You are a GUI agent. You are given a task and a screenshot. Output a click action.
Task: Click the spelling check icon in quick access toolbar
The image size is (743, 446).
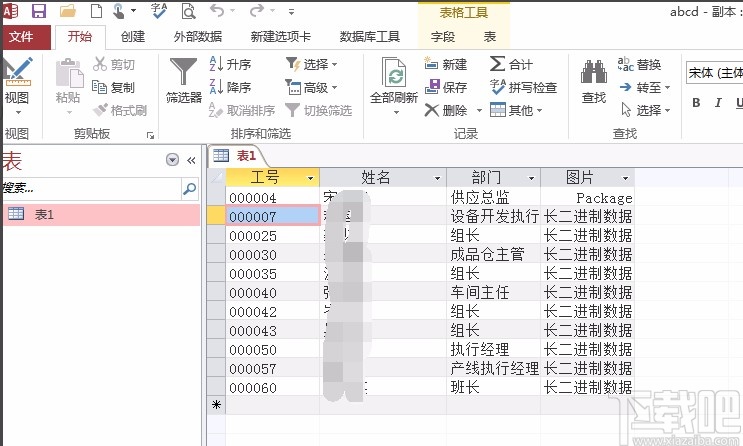(x=159, y=10)
